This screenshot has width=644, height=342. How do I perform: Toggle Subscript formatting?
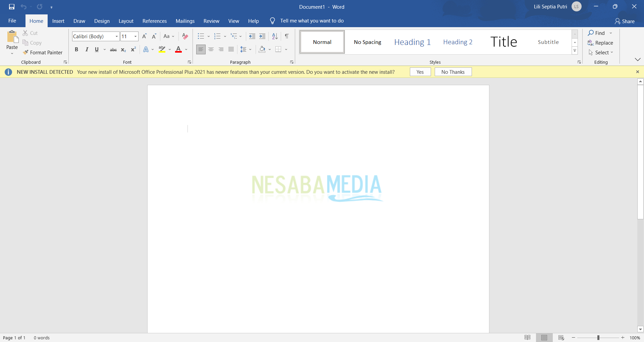[x=123, y=50]
